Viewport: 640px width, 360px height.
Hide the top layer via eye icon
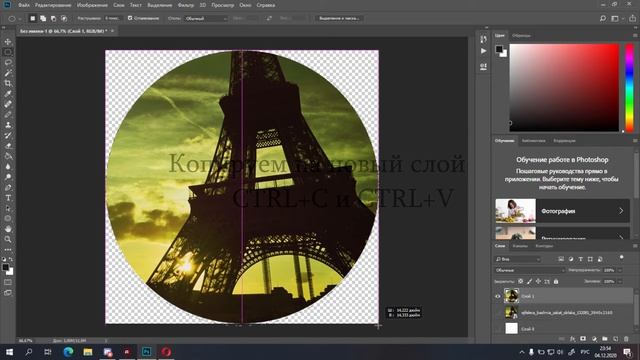(498, 296)
